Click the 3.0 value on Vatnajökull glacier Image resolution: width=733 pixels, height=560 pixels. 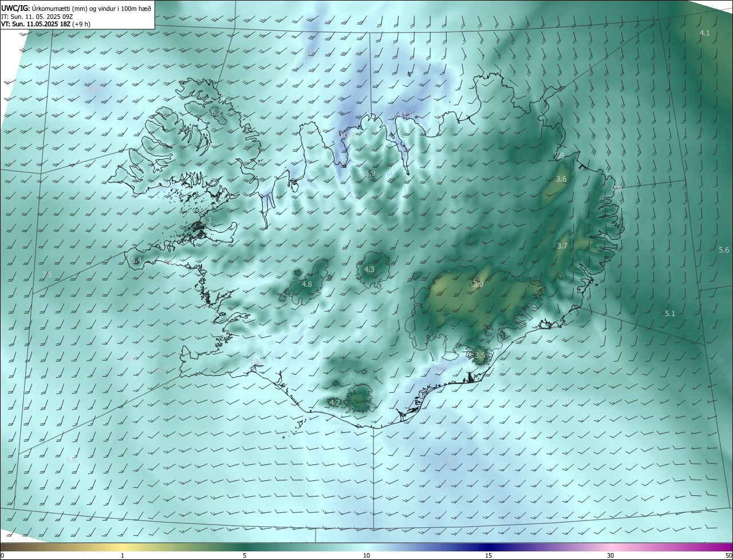tap(478, 285)
